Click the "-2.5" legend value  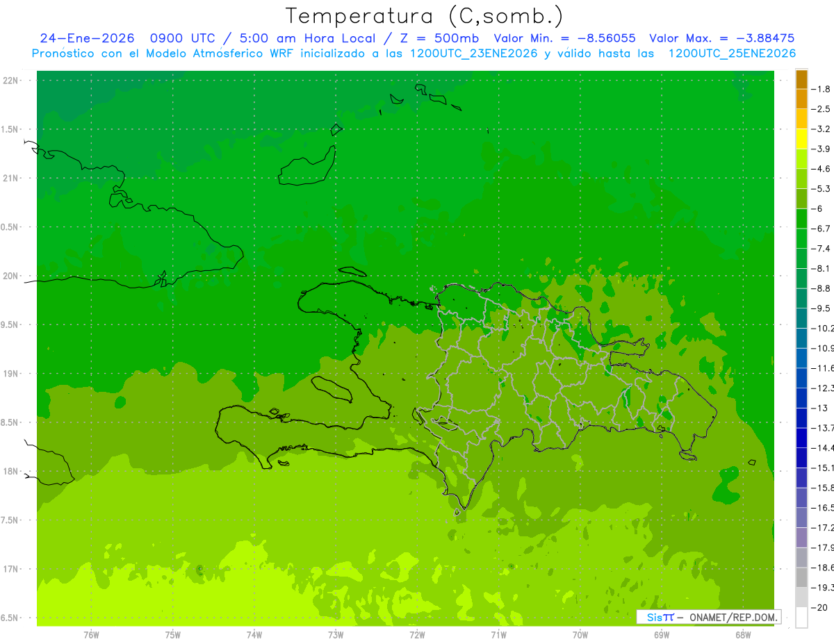[x=821, y=109]
